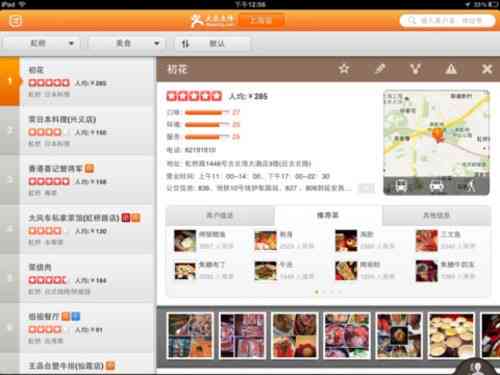Show walking directions via the pedestrian icon

click(x=471, y=186)
